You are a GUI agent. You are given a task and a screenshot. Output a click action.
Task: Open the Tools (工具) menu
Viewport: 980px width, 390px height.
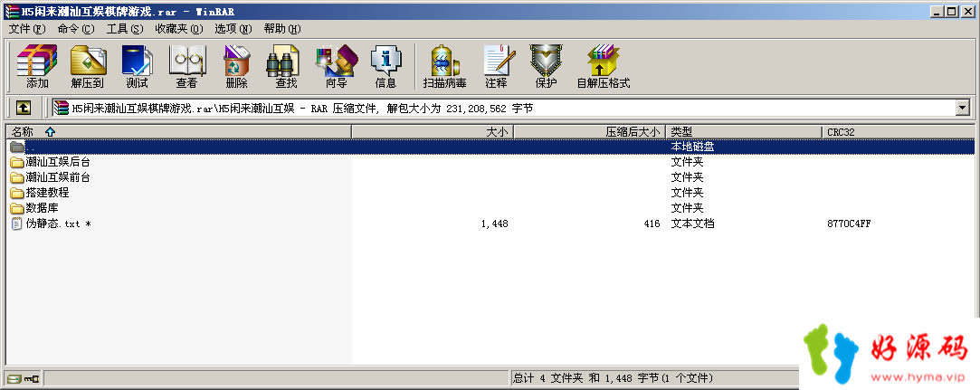coord(124,29)
